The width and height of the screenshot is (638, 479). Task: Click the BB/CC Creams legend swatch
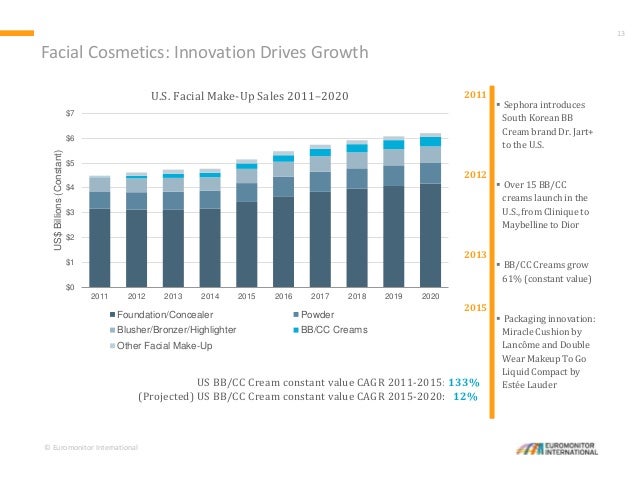[x=296, y=330]
